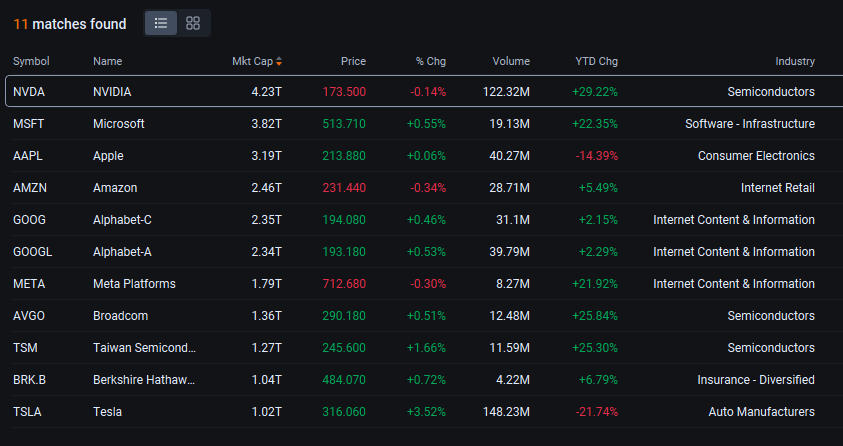Select the Broadcom company name
Screen dimensions: 843x446
(120, 316)
